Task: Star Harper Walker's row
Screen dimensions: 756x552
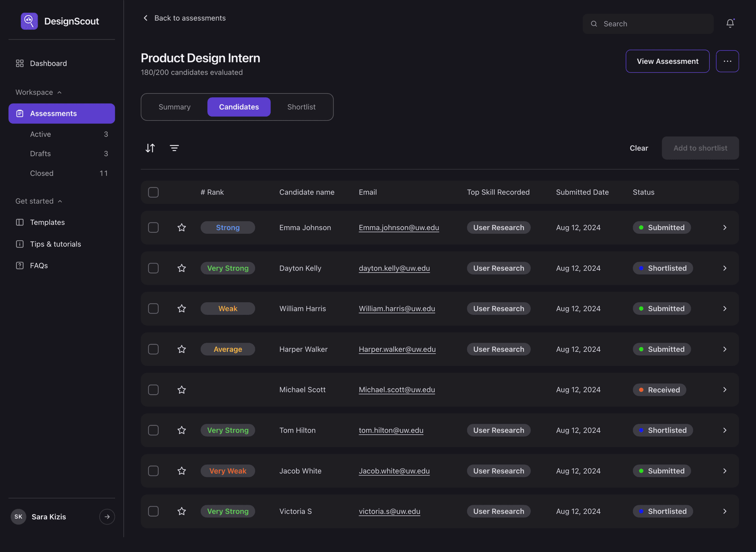Action: [x=181, y=349]
